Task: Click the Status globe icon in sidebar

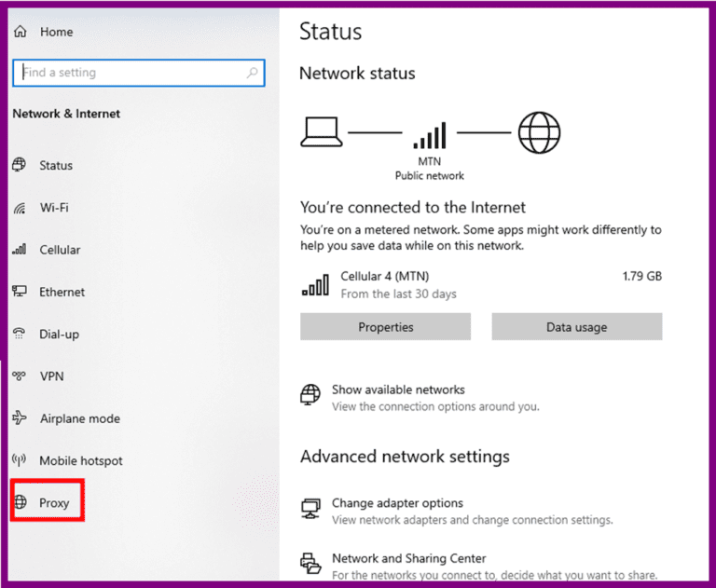Action: tap(20, 165)
